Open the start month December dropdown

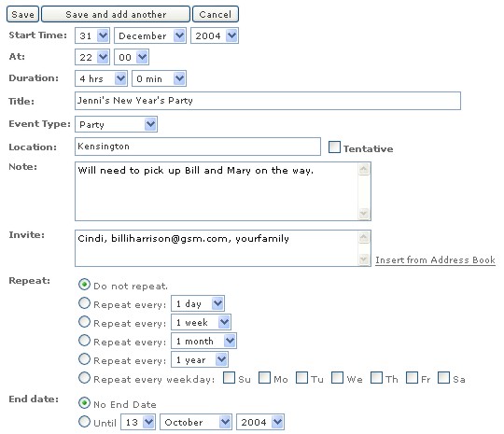coord(150,35)
